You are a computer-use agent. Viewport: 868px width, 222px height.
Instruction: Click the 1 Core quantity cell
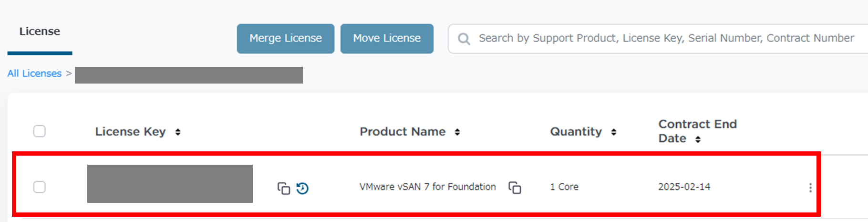click(564, 187)
